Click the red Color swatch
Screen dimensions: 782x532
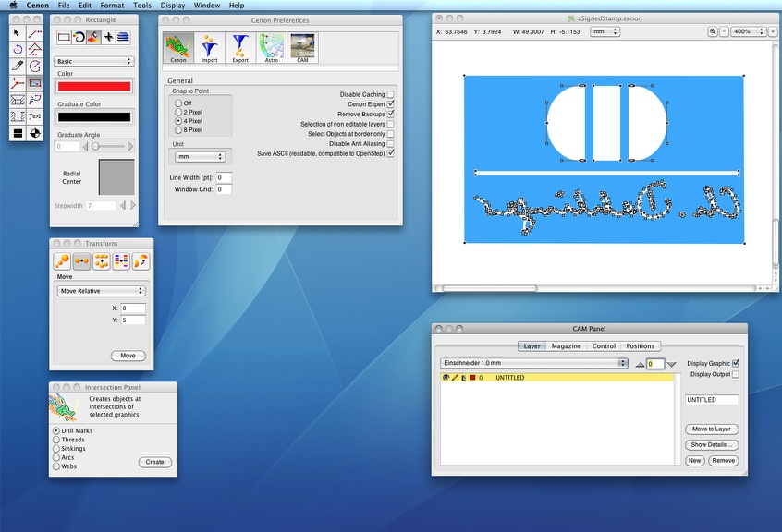pyautogui.click(x=93, y=86)
